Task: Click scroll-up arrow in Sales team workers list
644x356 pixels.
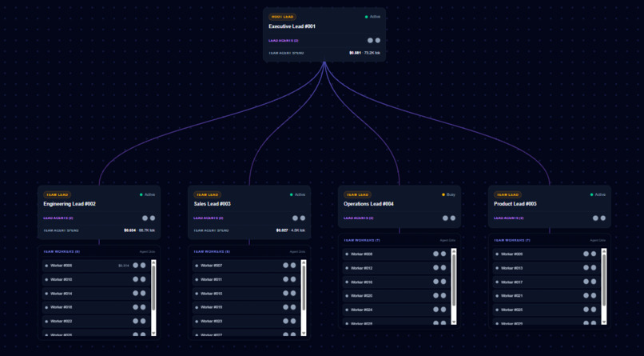Action: tap(304, 262)
